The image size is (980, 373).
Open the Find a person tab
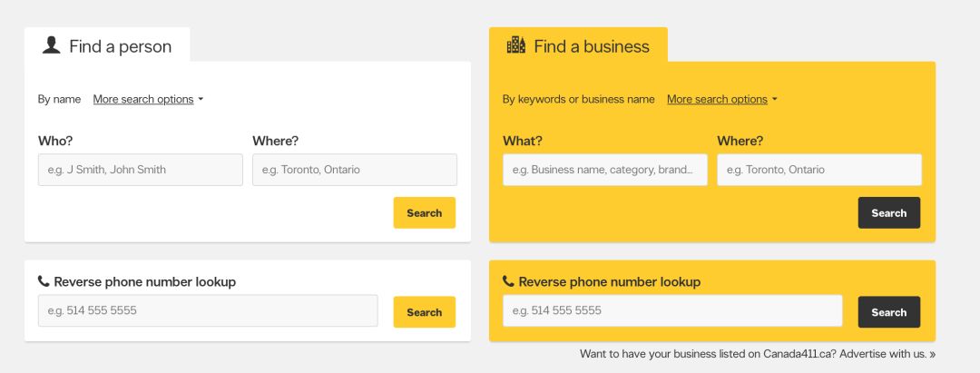pyautogui.click(x=107, y=45)
